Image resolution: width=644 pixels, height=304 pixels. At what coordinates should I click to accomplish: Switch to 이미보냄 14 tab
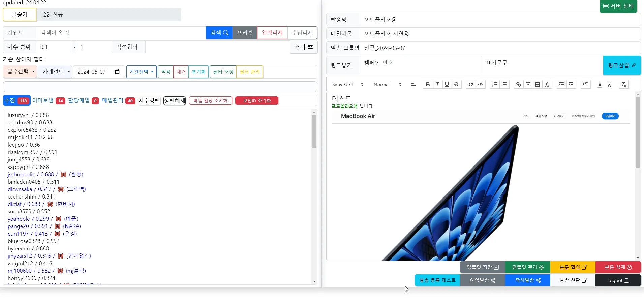point(49,100)
